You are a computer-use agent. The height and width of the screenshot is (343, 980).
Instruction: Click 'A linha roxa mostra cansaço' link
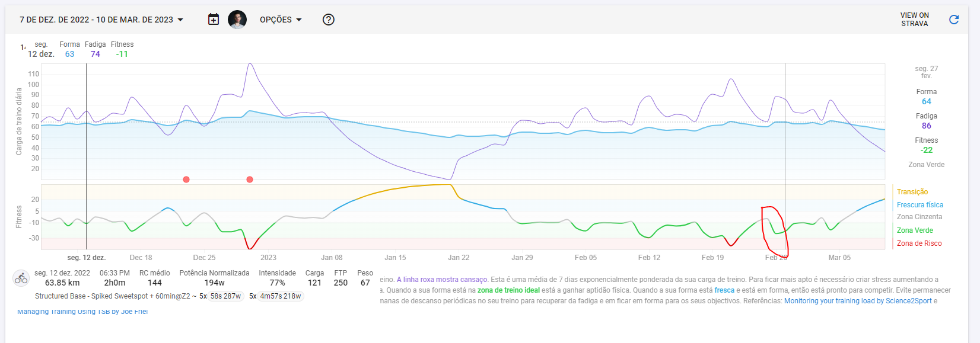pyautogui.click(x=442, y=280)
